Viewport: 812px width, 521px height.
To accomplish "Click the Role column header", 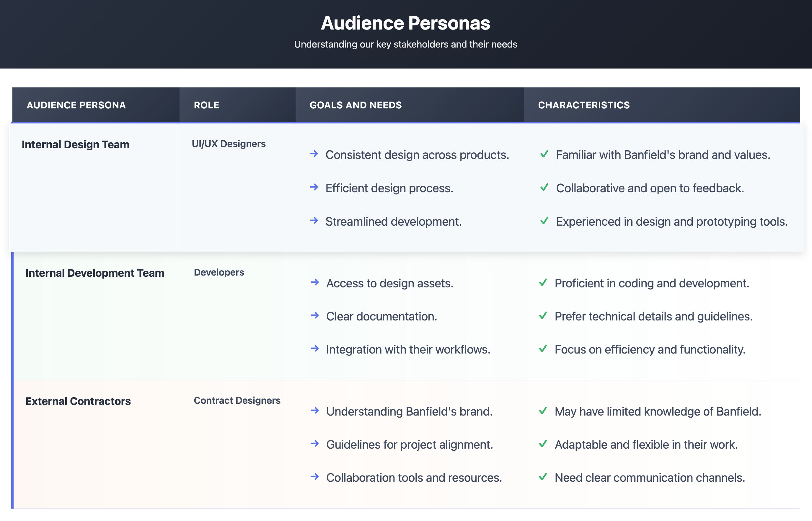I will (206, 105).
